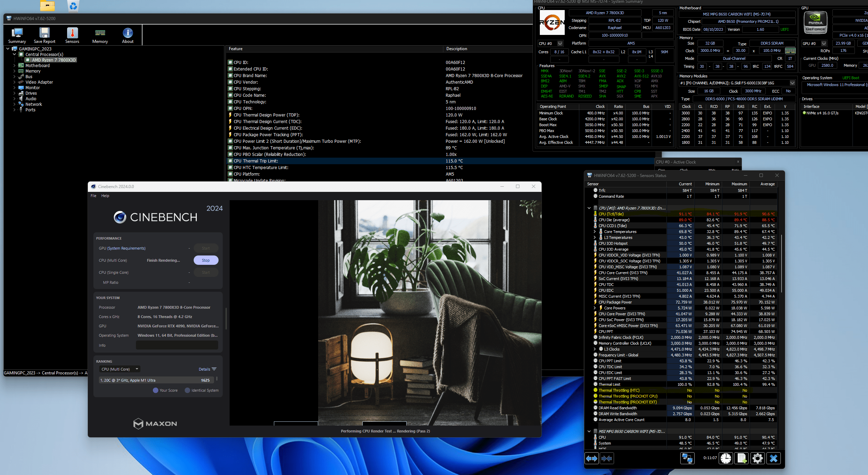This screenshot has width=868, height=475.
Task: Click the Video Adapter card icon in tree
Action: (21, 82)
